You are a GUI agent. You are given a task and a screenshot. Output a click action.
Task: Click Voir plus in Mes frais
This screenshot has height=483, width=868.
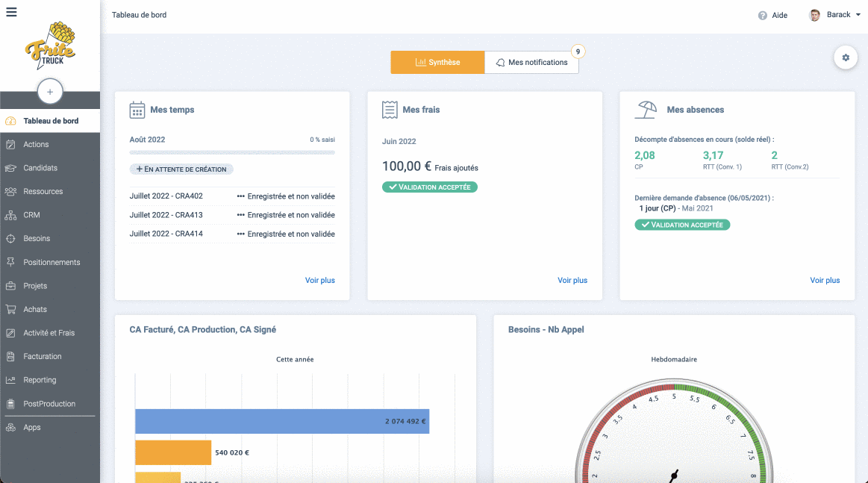pyautogui.click(x=572, y=281)
